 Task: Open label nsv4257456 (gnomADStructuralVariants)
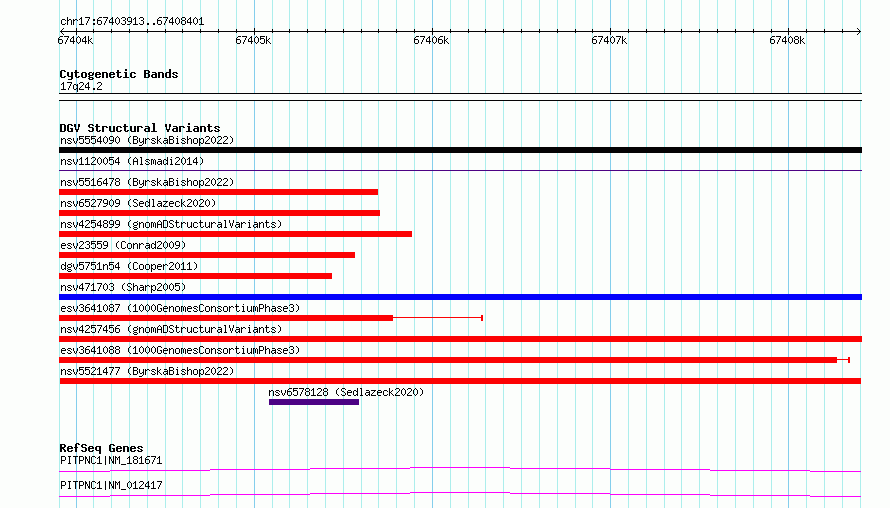pos(171,329)
